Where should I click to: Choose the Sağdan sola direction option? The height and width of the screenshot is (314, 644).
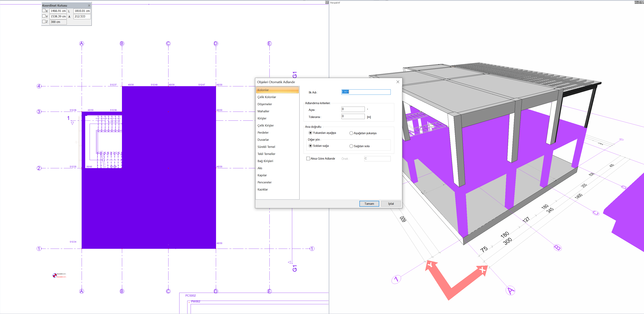click(x=351, y=146)
